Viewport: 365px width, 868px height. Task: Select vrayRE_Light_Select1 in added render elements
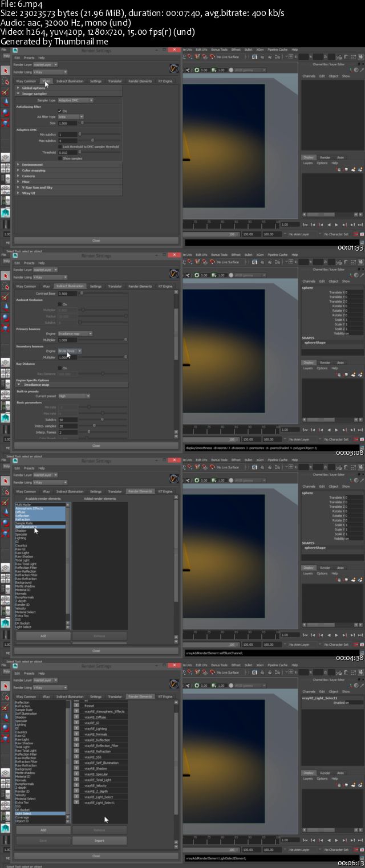(x=99, y=802)
